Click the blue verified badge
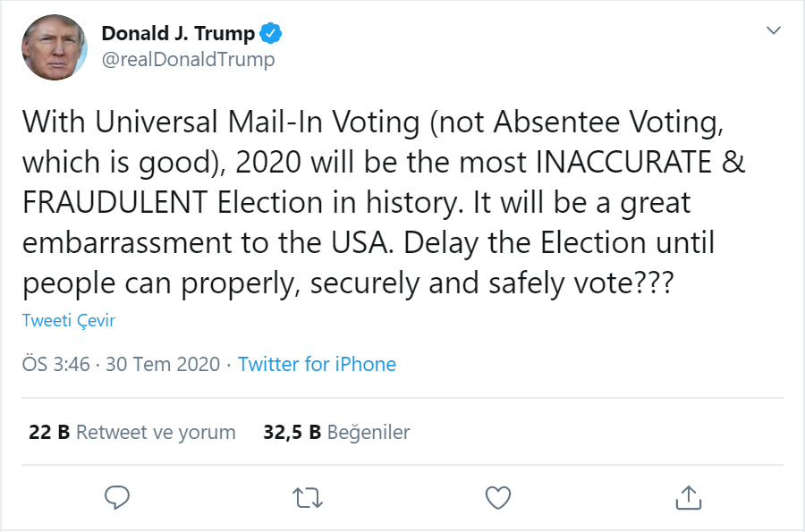This screenshot has width=805, height=532. click(270, 35)
